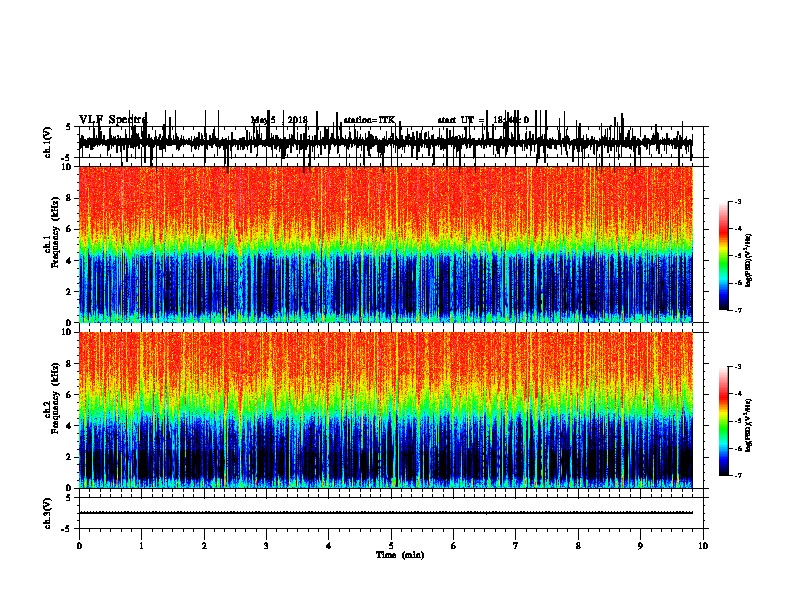Click the ch.1 voltage waveform trace
Screen dimensions: 792x612
pyautogui.click(x=385, y=142)
